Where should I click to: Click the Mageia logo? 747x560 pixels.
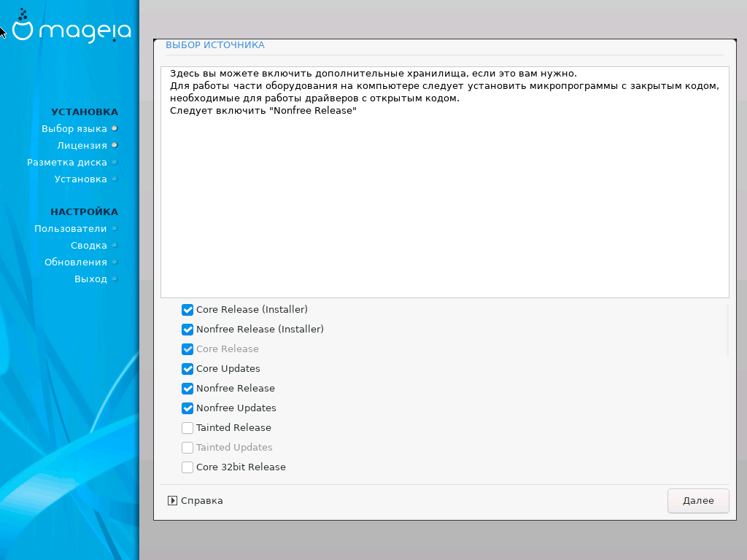pos(71,26)
